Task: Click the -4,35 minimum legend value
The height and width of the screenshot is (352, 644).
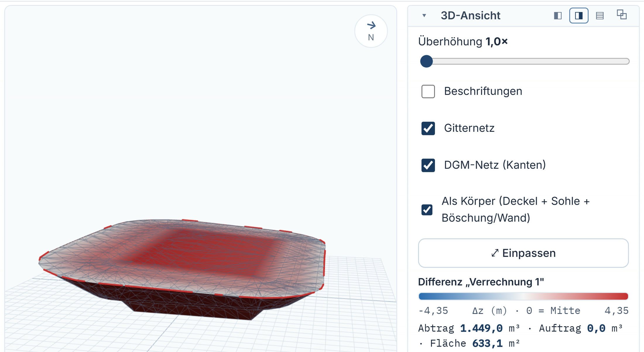Action: pyautogui.click(x=433, y=311)
